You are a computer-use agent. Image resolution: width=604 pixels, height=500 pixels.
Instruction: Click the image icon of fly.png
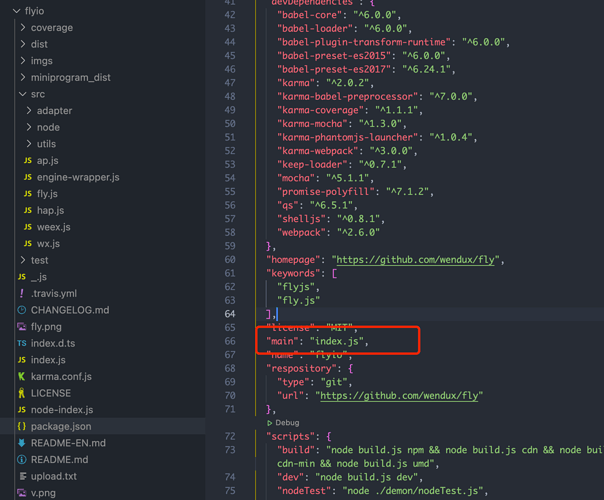point(22,327)
